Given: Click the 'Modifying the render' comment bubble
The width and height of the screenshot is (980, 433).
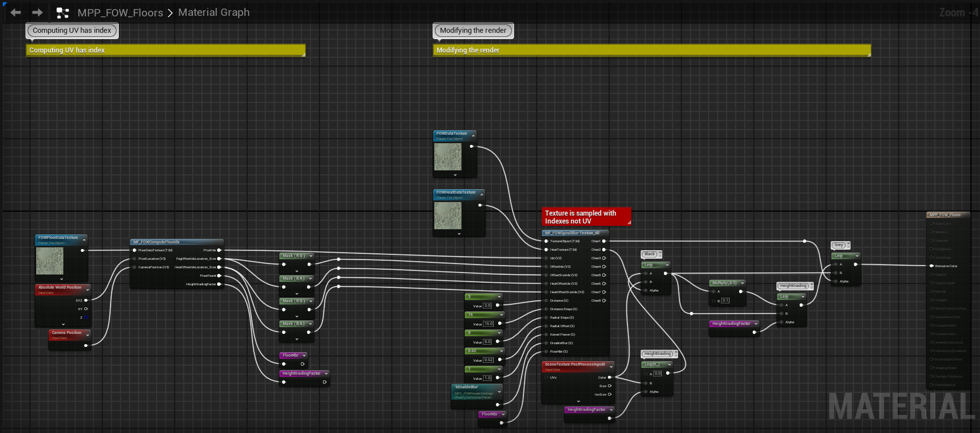Looking at the screenshot, I should coord(473,31).
